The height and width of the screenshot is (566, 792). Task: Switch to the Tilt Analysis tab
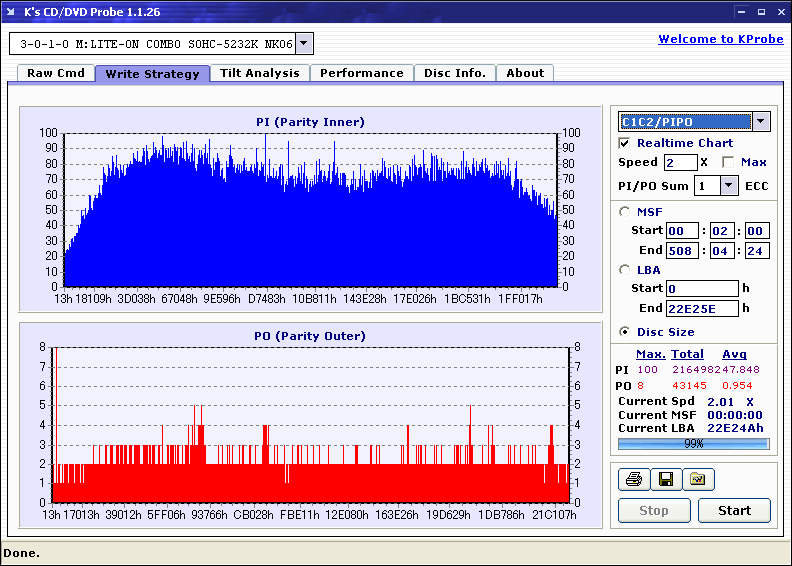coord(260,73)
